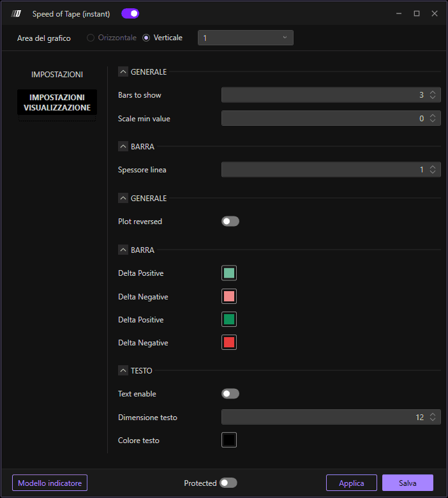
Task: Click the Applica button
Action: click(352, 483)
